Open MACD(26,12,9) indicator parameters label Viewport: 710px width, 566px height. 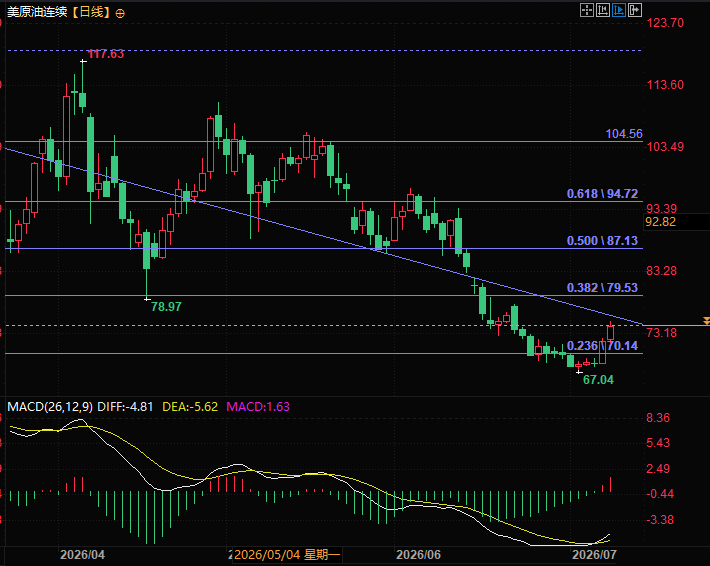[50, 407]
